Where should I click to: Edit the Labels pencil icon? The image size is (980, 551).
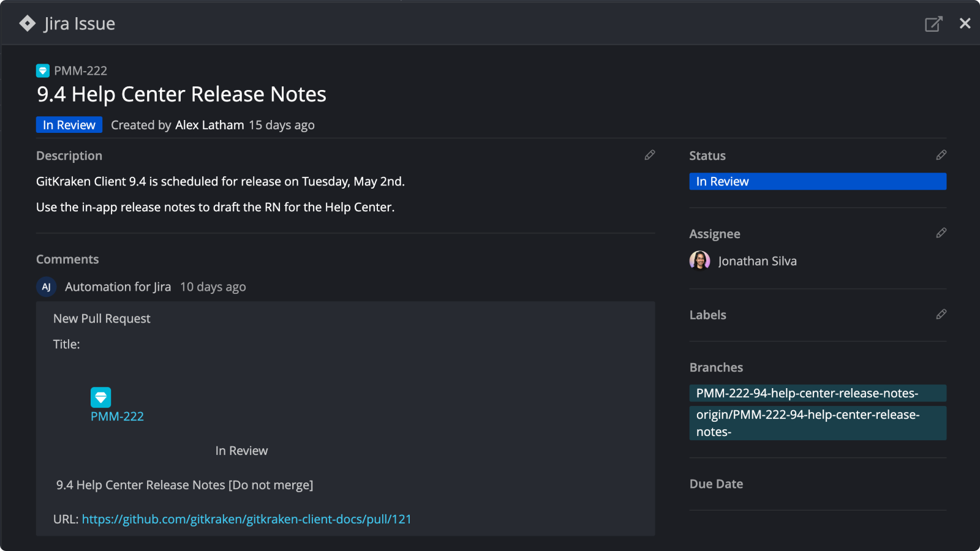coord(941,314)
